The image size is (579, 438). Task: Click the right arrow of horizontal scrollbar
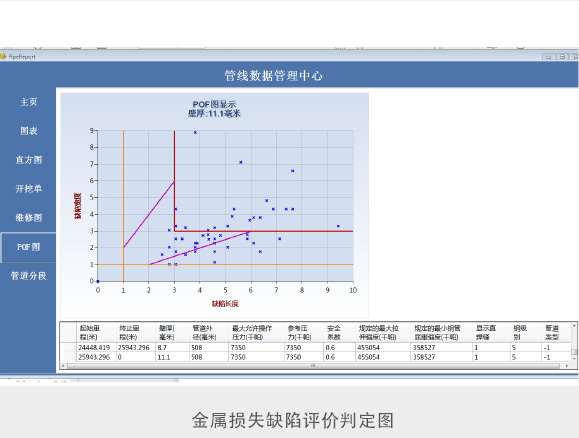567,366
